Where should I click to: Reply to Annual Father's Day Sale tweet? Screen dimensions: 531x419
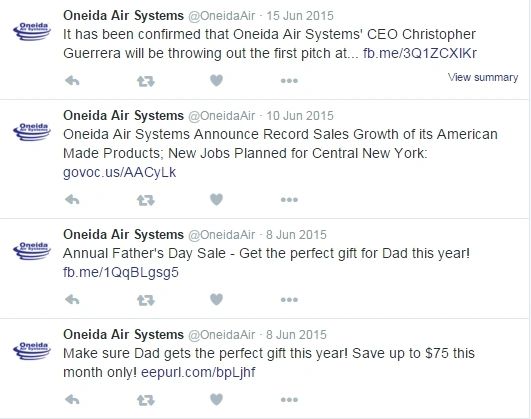coord(72,299)
